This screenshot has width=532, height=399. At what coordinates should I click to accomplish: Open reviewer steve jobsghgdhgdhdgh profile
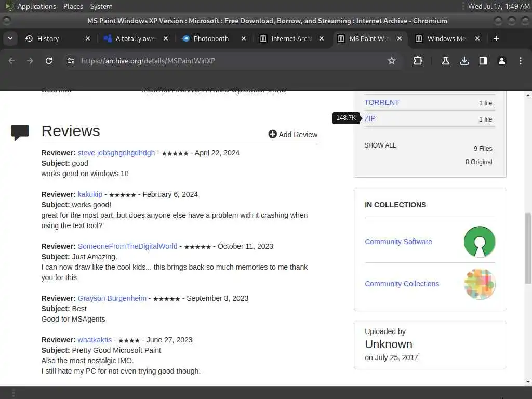(x=116, y=153)
